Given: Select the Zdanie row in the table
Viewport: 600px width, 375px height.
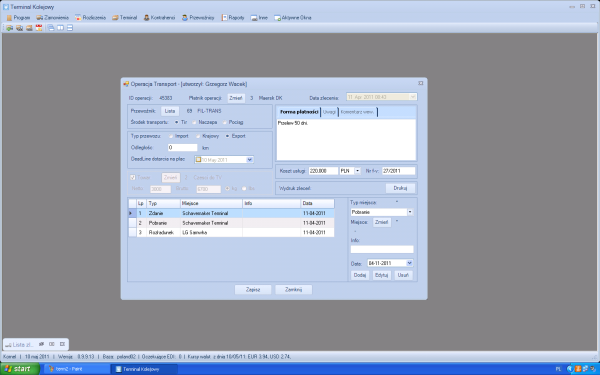Looking at the screenshot, I should [232, 213].
